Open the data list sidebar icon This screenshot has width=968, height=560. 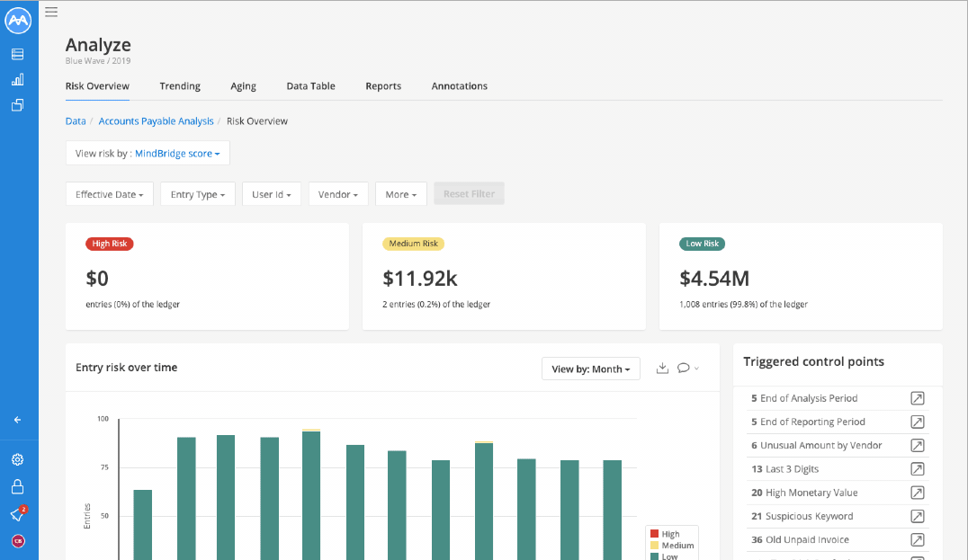tap(17, 54)
